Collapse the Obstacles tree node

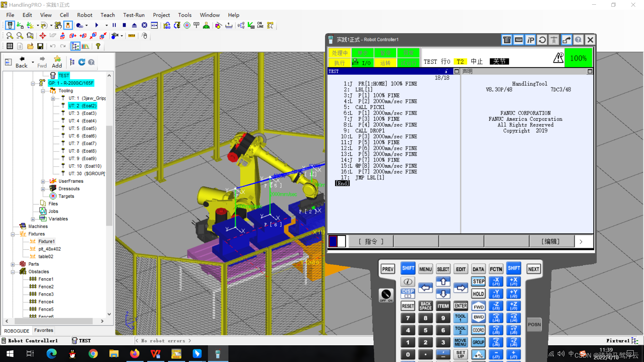pos(13,272)
